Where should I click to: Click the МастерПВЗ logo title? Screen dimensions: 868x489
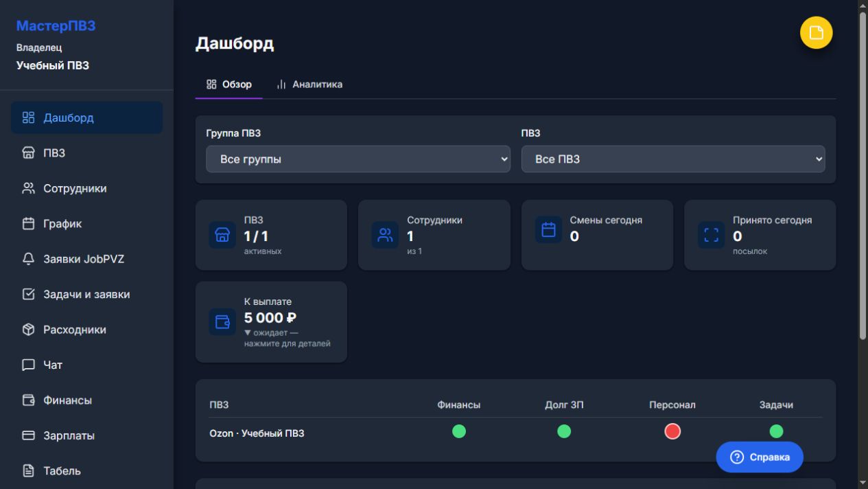coord(56,26)
